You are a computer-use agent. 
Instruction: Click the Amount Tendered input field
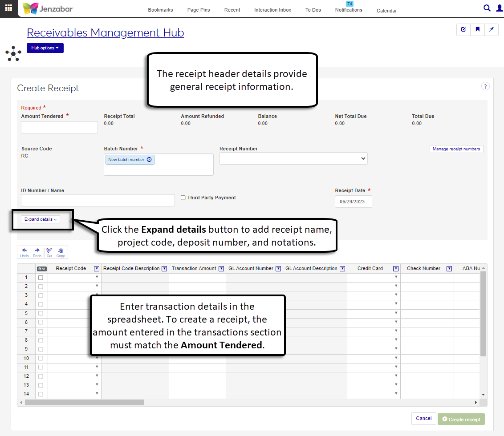[59, 127]
